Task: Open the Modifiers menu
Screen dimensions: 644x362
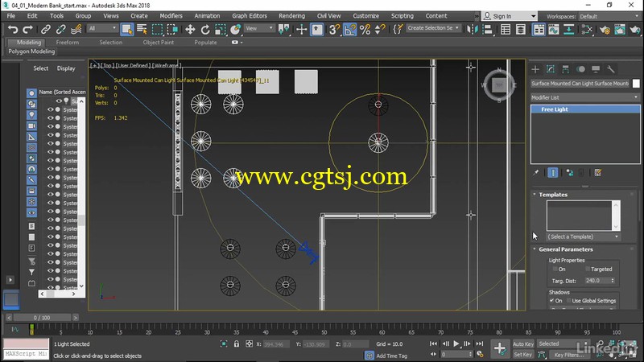Action: (x=171, y=16)
